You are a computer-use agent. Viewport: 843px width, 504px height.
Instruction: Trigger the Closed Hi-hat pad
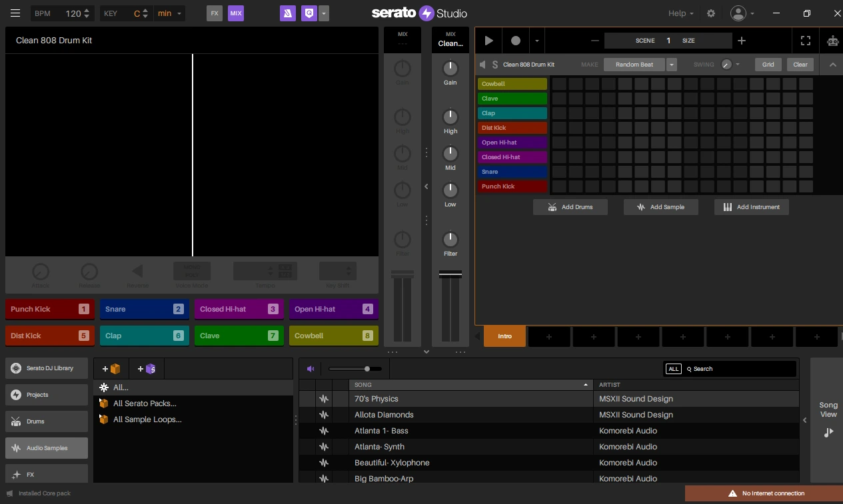(x=239, y=309)
